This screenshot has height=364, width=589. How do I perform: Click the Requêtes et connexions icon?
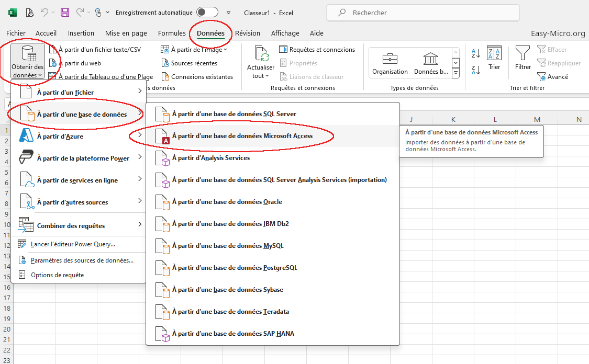click(283, 50)
